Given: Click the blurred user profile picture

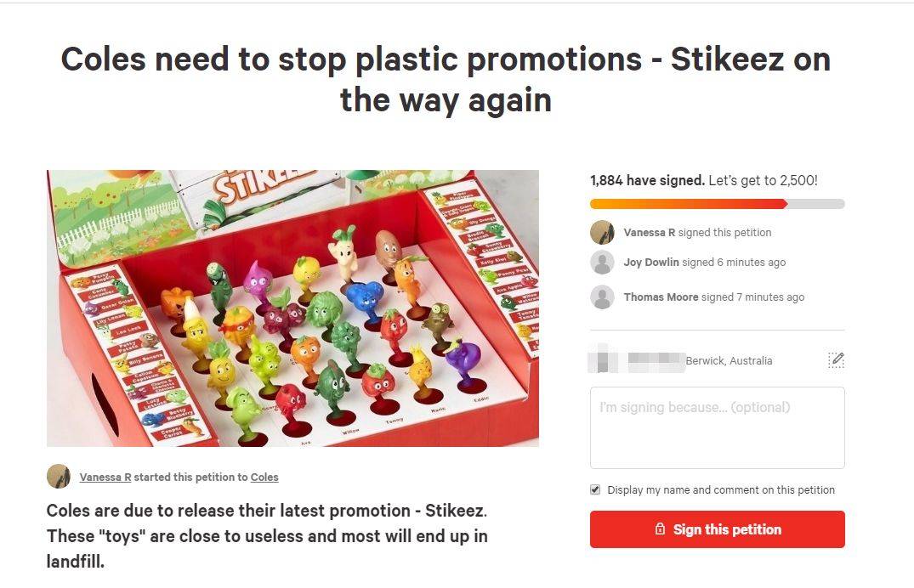Looking at the screenshot, I should click(x=602, y=359).
